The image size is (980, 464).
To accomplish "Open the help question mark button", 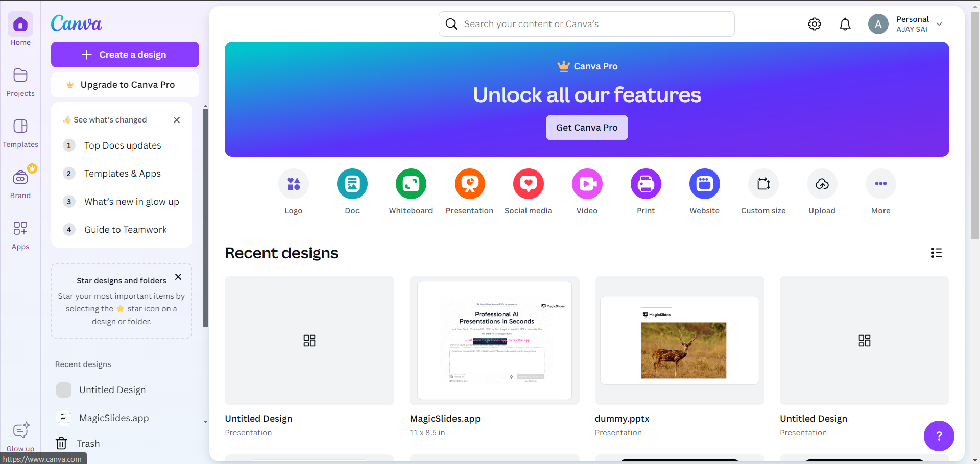I will click(939, 436).
